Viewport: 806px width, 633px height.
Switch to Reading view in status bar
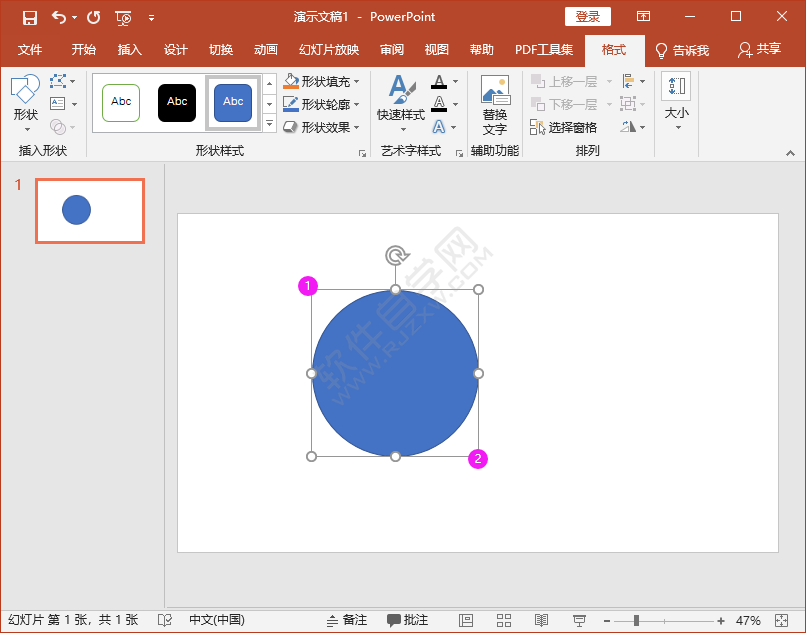[x=541, y=620]
